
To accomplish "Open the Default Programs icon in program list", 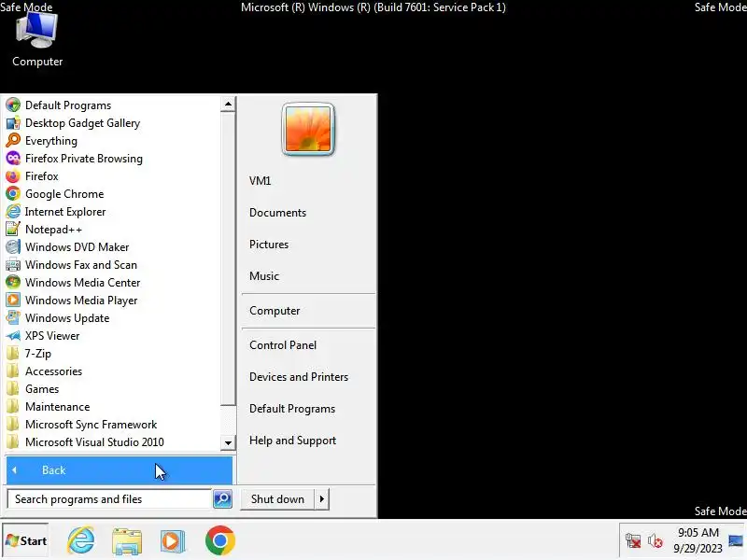I will [x=13, y=105].
